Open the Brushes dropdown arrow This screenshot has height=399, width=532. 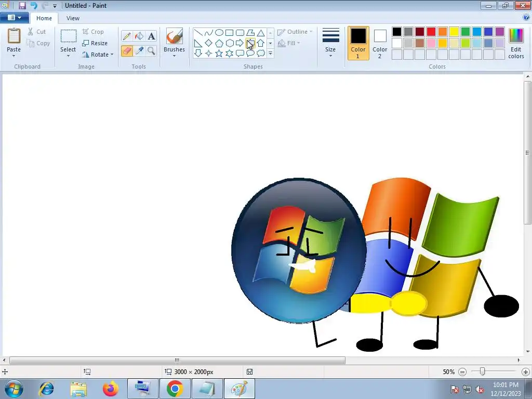pos(174,56)
